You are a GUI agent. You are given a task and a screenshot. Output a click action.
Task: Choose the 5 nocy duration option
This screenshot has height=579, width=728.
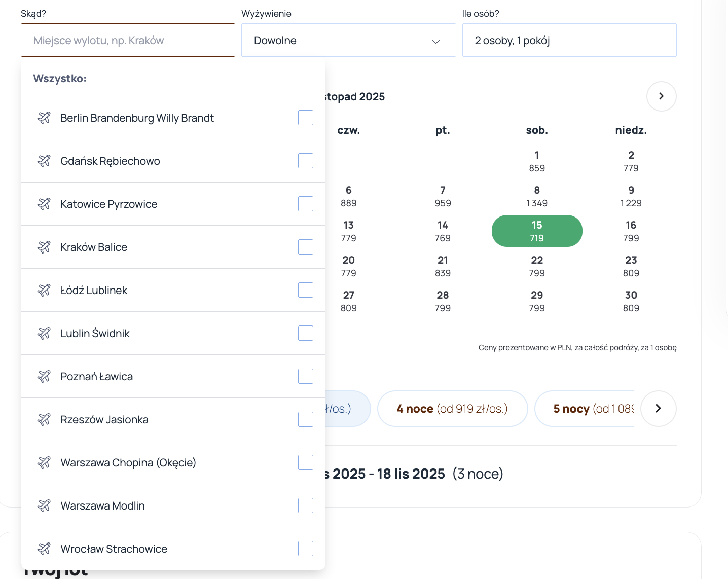click(x=588, y=409)
